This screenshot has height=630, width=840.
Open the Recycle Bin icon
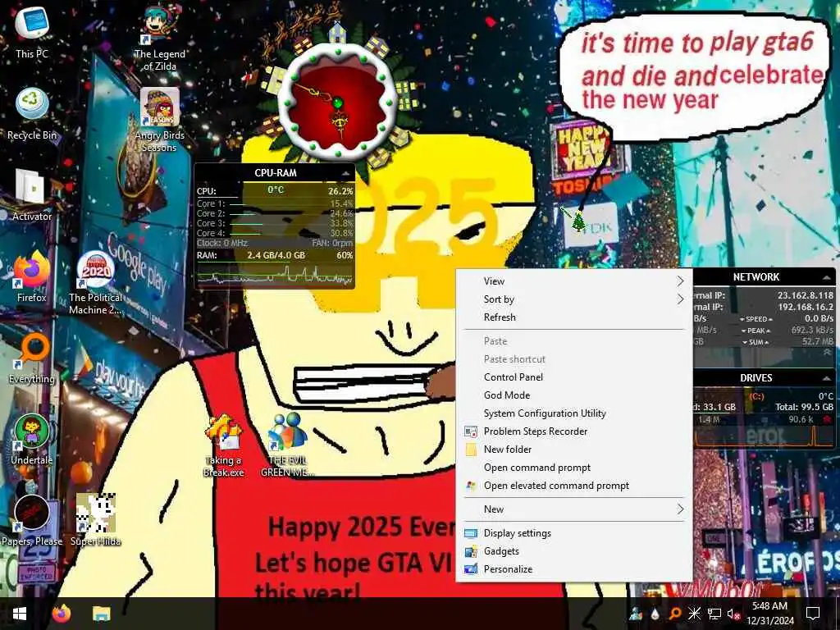coord(32,113)
